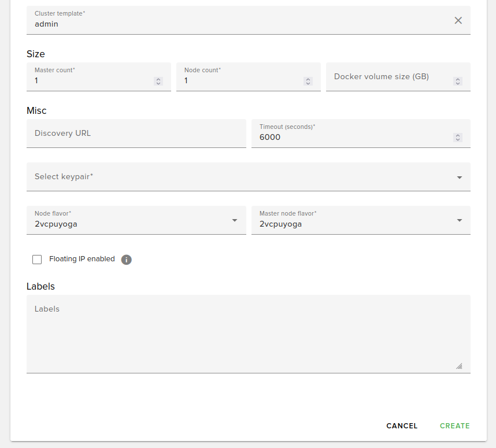Expand the Node flavor dropdown
The image size is (496, 448).
coord(234,220)
